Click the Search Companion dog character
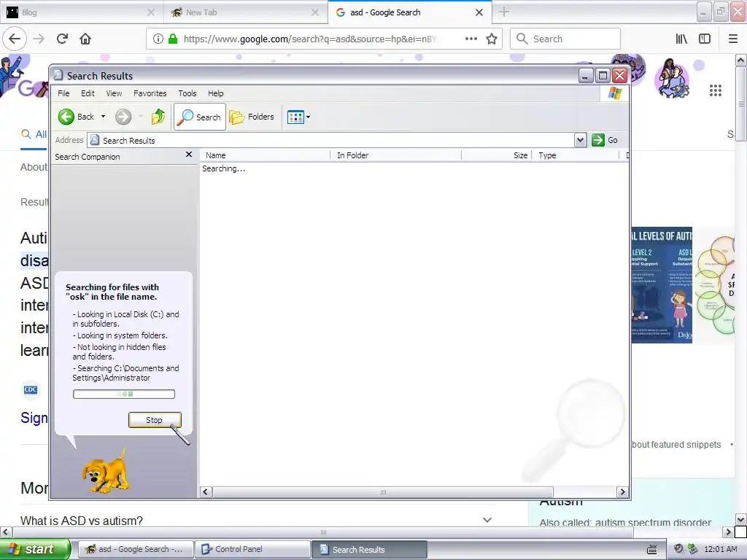This screenshot has width=747, height=560. tap(105, 472)
